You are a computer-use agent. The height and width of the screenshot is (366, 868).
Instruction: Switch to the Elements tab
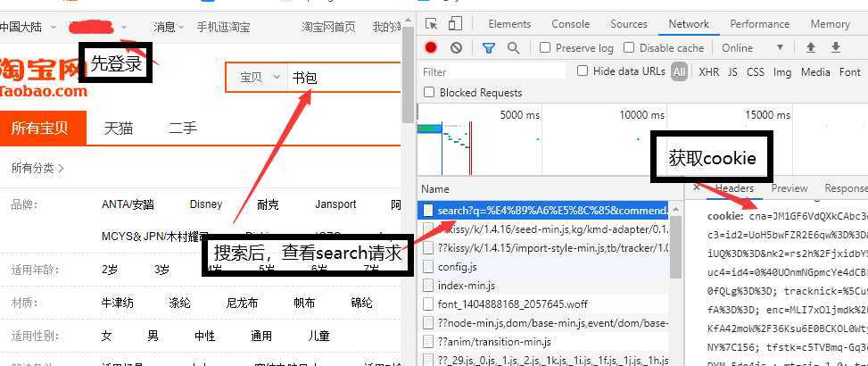(x=509, y=24)
